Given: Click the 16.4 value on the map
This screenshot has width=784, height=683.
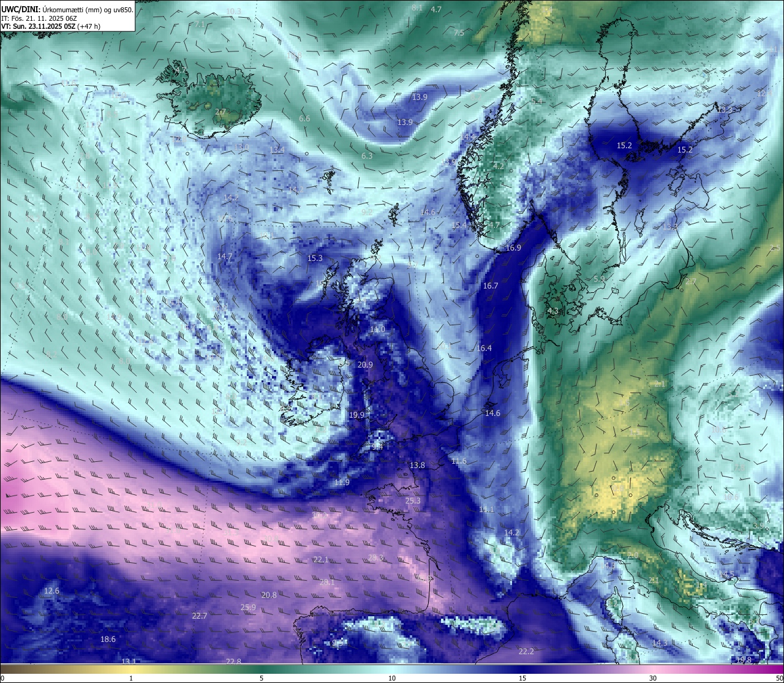Looking at the screenshot, I should (x=484, y=348).
